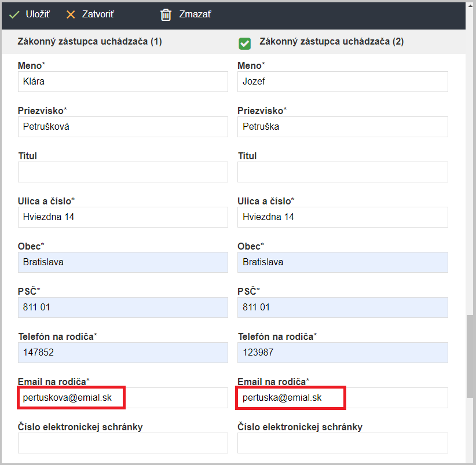Save the form with Uložiť
Image resolution: width=476 pixels, height=465 pixels.
[x=38, y=14]
